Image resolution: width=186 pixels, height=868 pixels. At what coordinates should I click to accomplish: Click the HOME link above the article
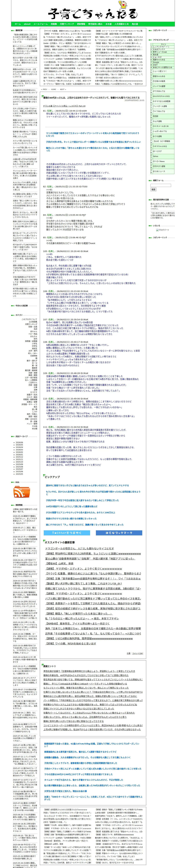[x=54, y=90]
